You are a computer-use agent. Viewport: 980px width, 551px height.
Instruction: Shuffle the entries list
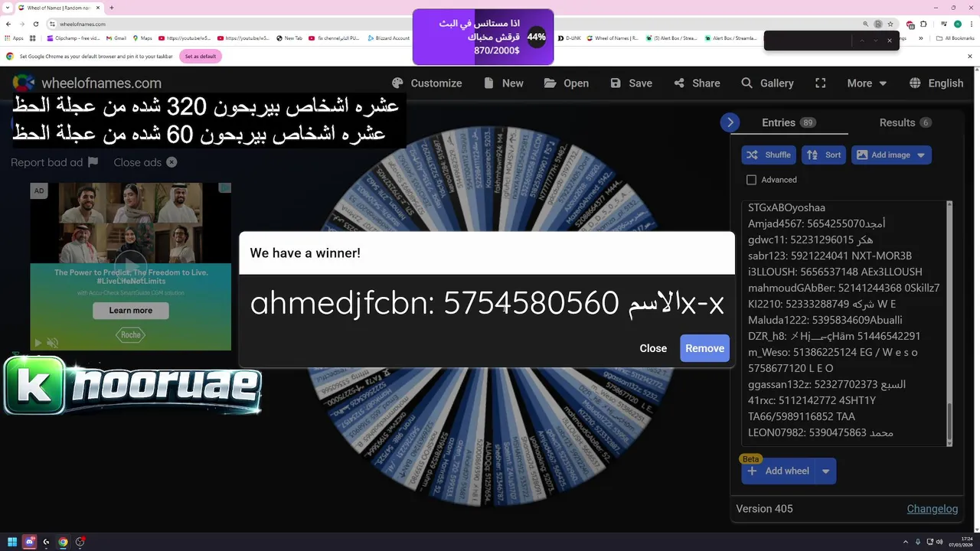point(769,155)
